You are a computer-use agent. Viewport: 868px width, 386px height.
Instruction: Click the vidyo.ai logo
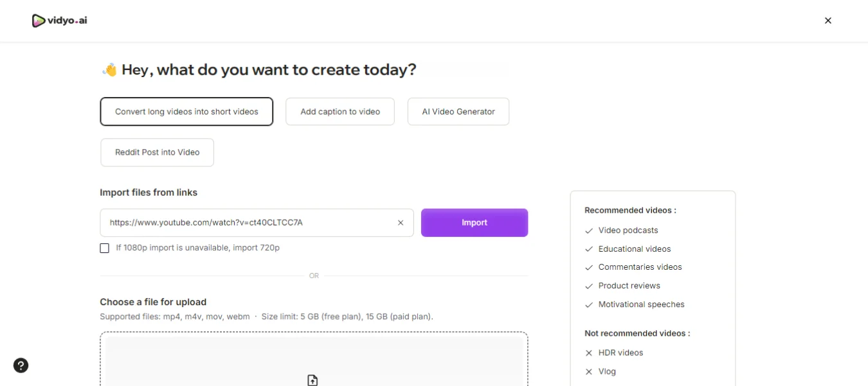(x=59, y=21)
